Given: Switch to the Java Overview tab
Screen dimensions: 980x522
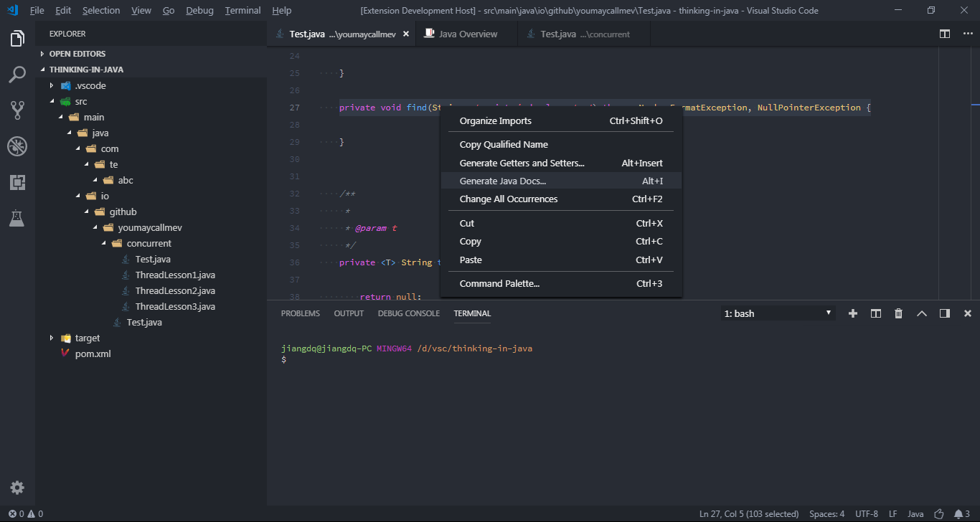Looking at the screenshot, I should point(467,34).
